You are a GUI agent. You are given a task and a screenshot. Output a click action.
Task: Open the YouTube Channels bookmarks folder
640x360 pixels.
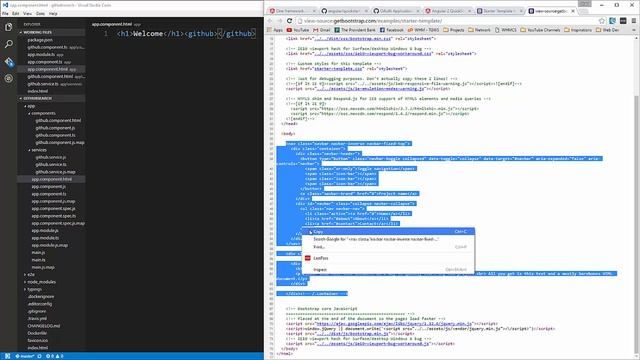pyautogui.click(x=541, y=30)
